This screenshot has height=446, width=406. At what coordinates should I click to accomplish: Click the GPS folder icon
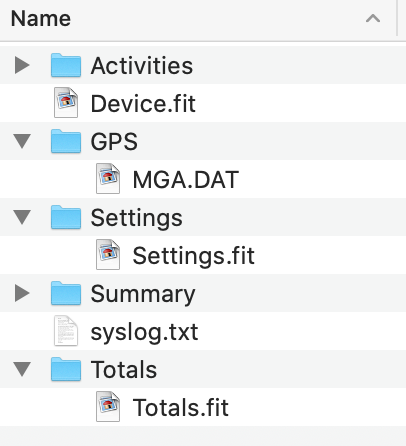click(x=66, y=141)
